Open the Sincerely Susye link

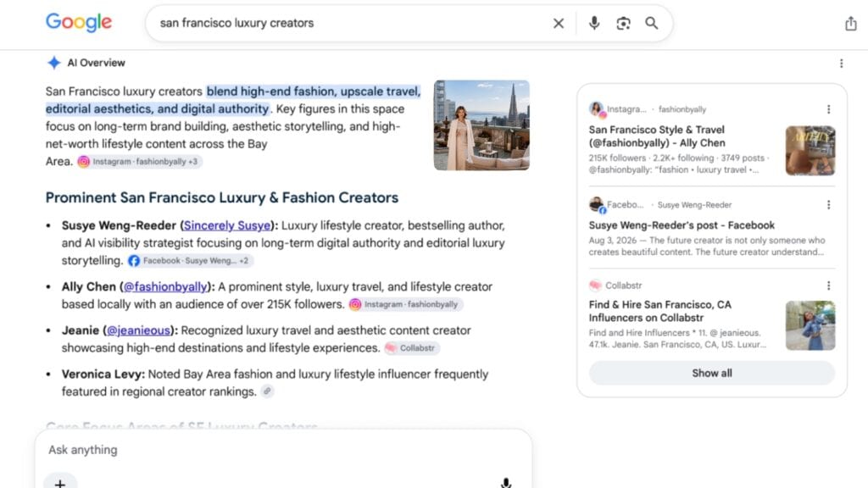(x=227, y=225)
